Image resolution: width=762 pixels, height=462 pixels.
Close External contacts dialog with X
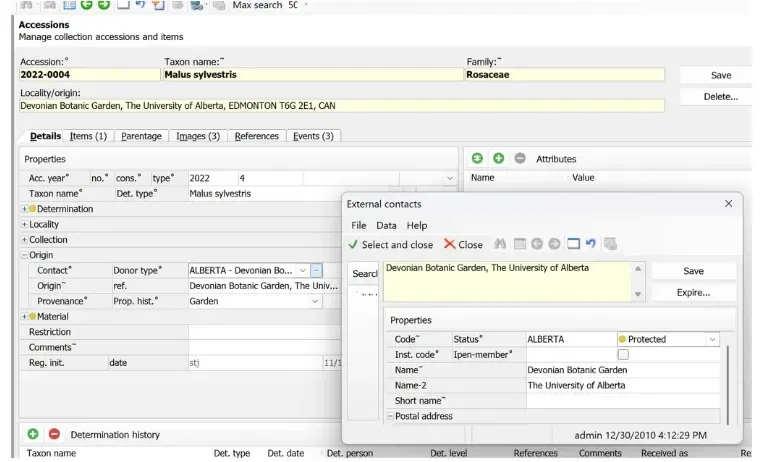728,204
